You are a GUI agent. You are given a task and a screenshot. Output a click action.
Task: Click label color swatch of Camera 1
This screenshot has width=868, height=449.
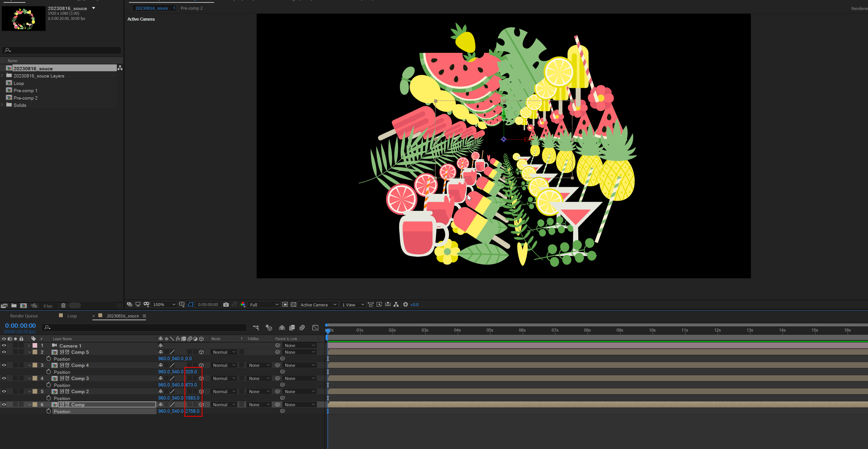point(35,346)
